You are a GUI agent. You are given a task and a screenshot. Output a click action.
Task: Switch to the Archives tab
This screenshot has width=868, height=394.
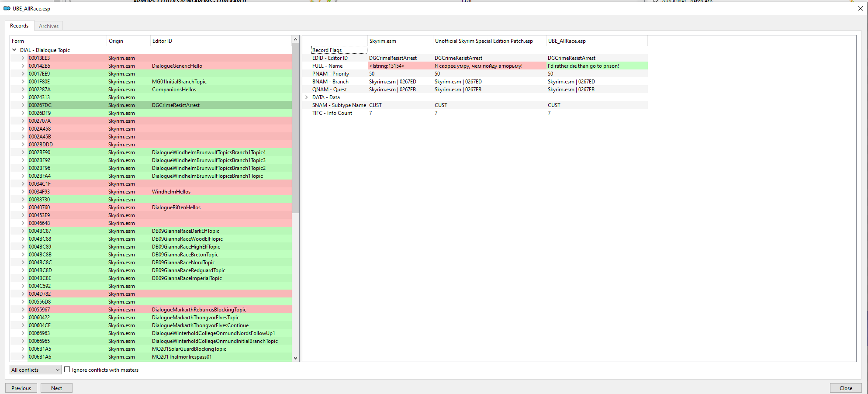[x=48, y=26]
